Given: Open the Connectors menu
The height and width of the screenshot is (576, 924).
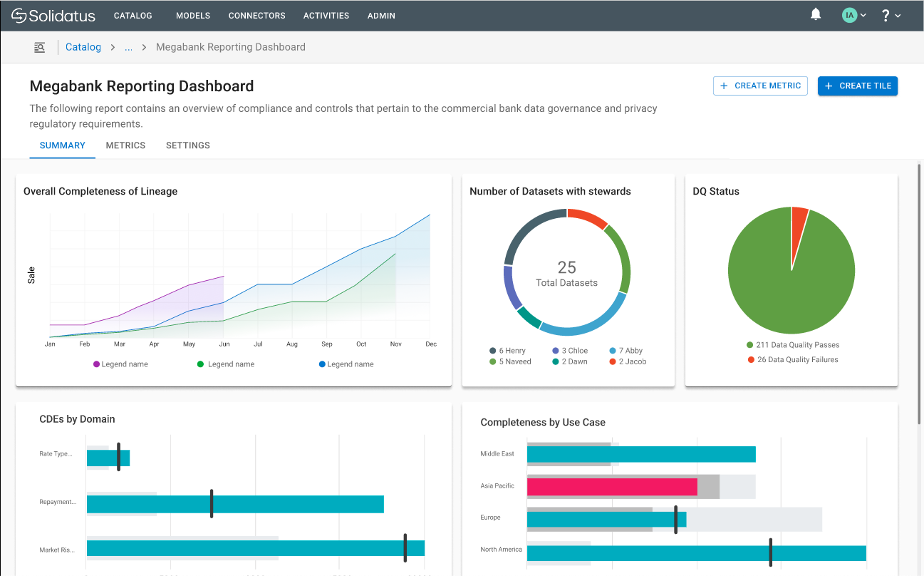Looking at the screenshot, I should (x=257, y=15).
